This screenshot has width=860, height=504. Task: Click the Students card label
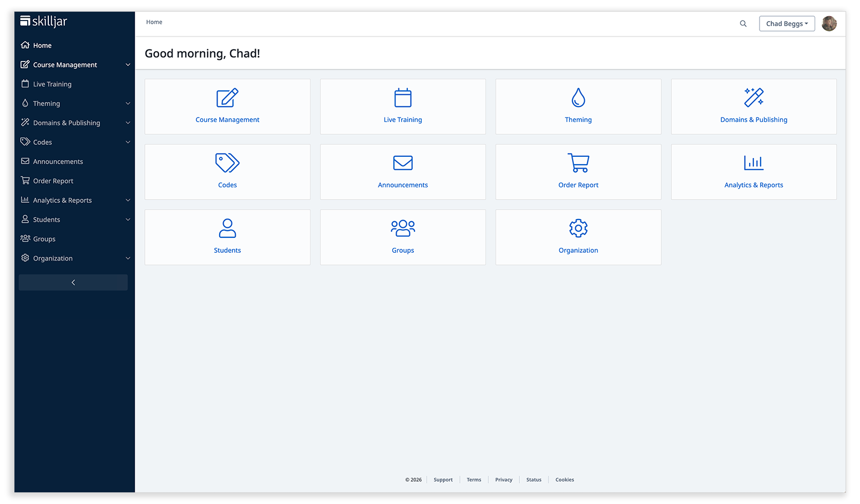tap(227, 251)
